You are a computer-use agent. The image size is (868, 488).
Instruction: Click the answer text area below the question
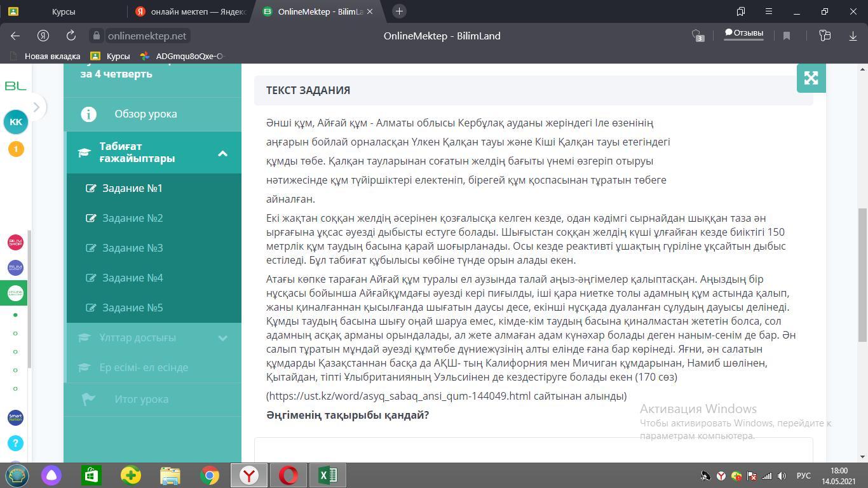tap(534, 449)
